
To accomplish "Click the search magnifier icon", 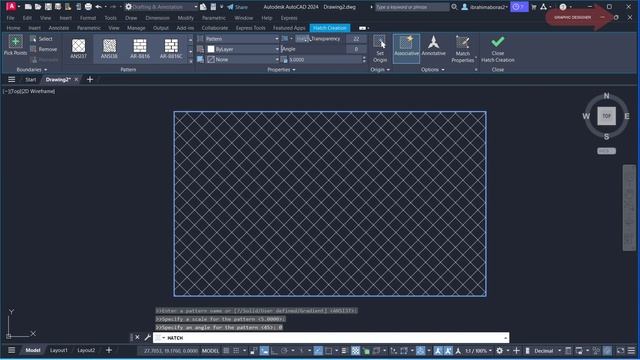I will [x=454, y=7].
